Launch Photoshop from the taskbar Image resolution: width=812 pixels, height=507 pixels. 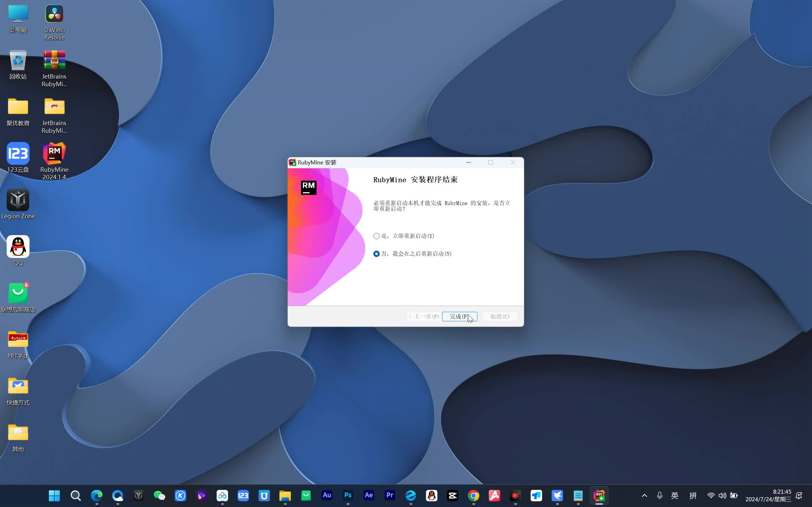tap(348, 495)
